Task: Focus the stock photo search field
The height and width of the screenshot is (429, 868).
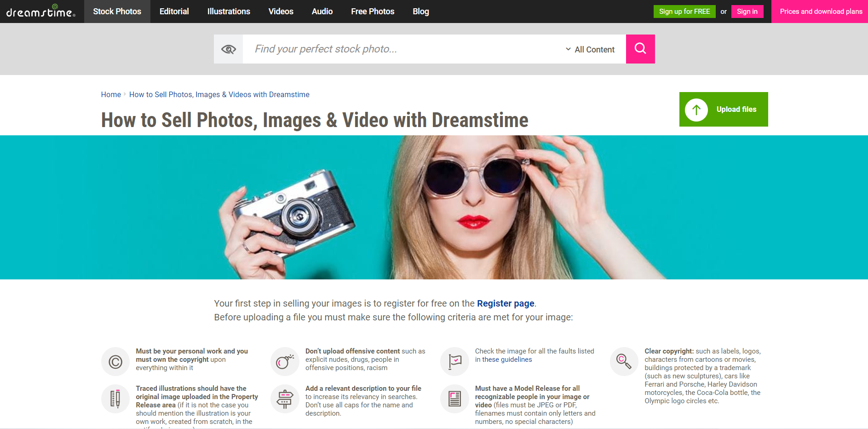Action: click(x=400, y=49)
